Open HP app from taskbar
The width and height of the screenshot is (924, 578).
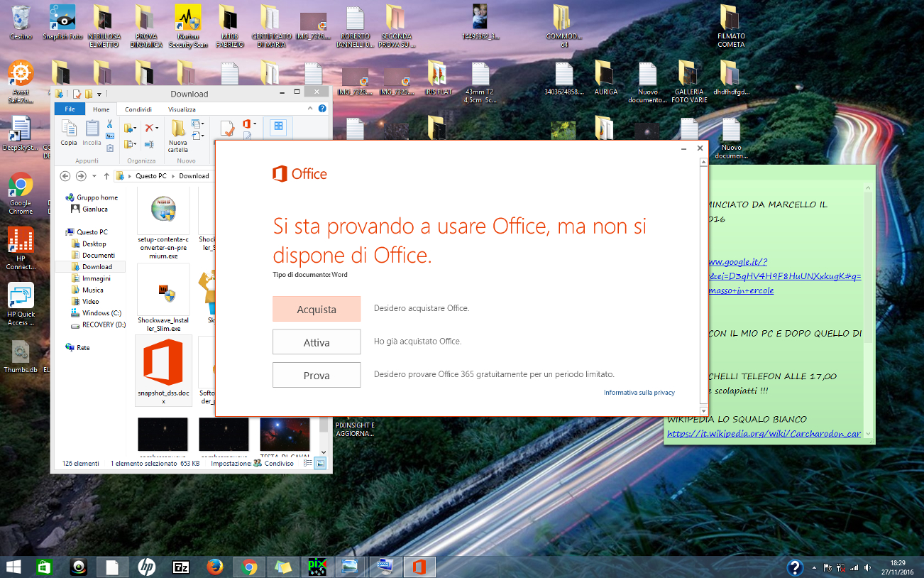(147, 567)
